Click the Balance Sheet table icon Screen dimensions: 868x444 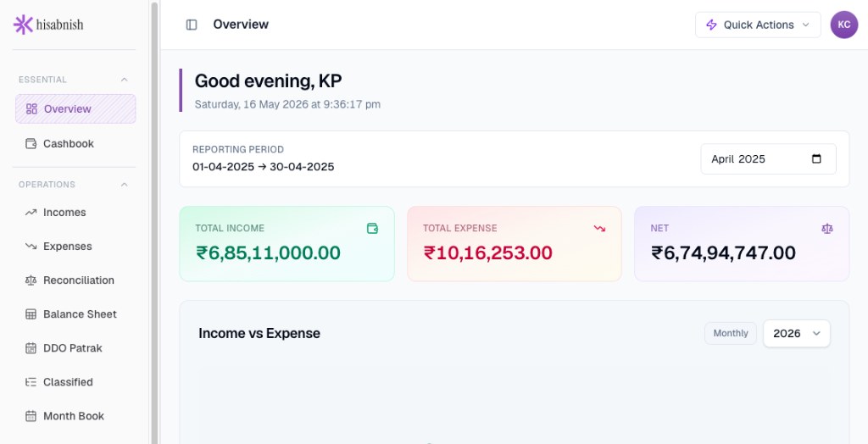coord(31,314)
